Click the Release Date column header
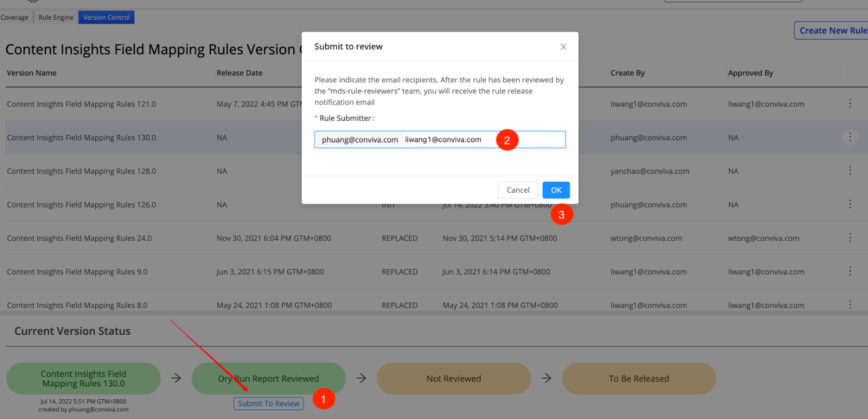 (239, 73)
